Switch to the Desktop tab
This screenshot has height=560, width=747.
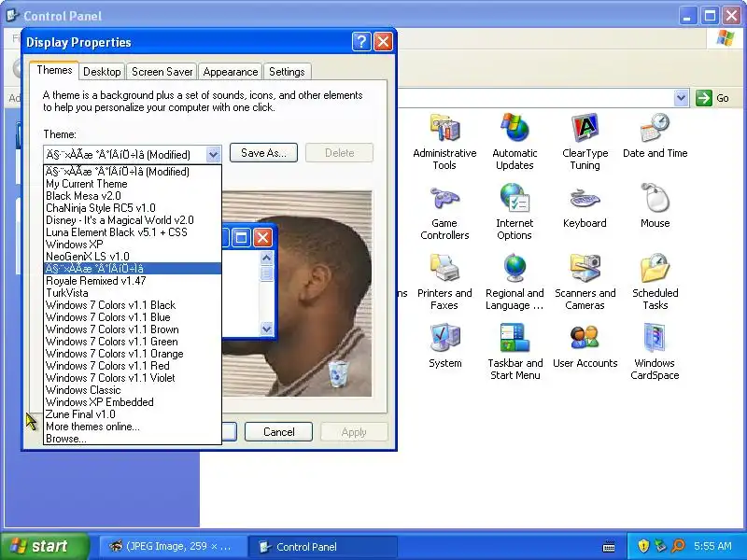pos(102,72)
